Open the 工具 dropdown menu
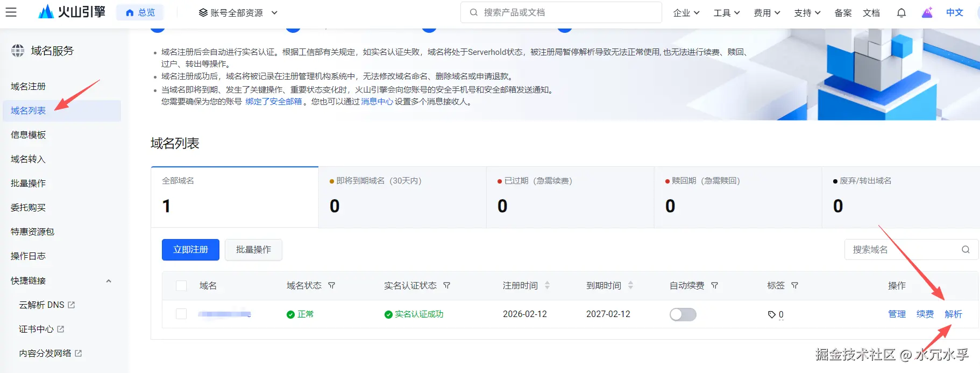Screen dimensions: 980x373 pos(727,13)
